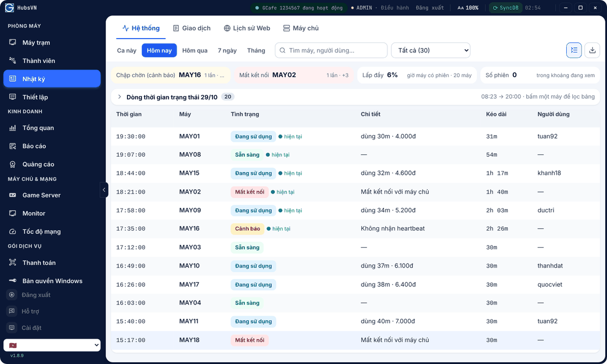Switch to the Lịch sử Web tab
This screenshot has height=364, width=607.
click(247, 28)
